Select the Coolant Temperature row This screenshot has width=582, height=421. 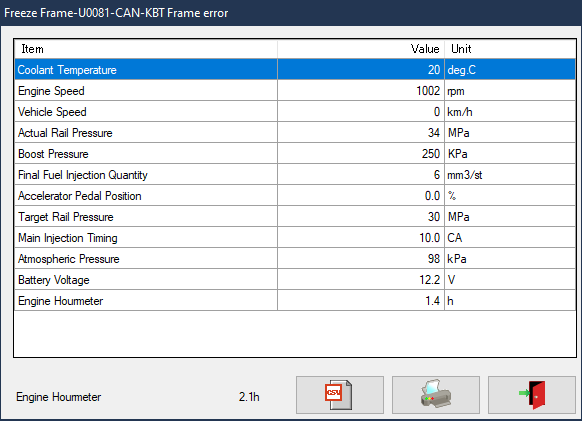coord(295,69)
